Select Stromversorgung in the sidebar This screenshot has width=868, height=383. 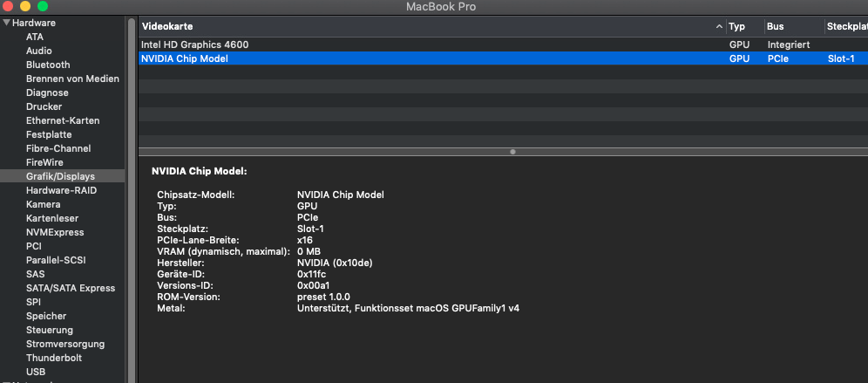pos(65,344)
